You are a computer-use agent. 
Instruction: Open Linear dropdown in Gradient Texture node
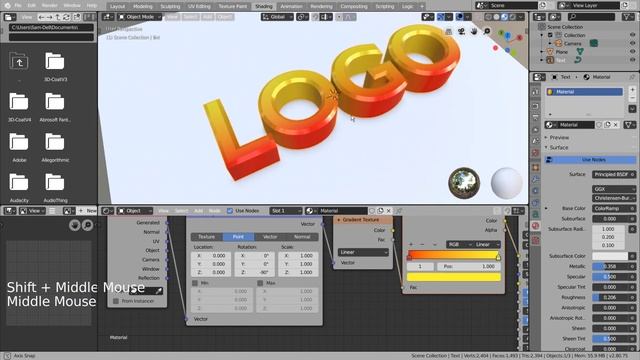point(363,252)
